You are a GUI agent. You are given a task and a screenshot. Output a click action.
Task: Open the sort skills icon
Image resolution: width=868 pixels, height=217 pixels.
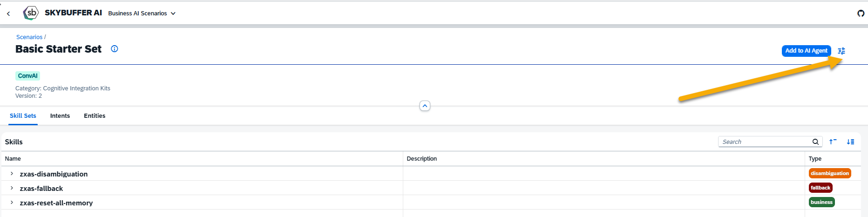(x=850, y=142)
